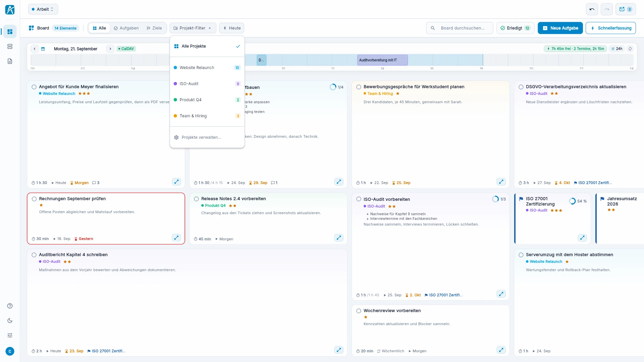Click the undo arrow icon
The width and height of the screenshot is (644, 362).
coord(592,9)
